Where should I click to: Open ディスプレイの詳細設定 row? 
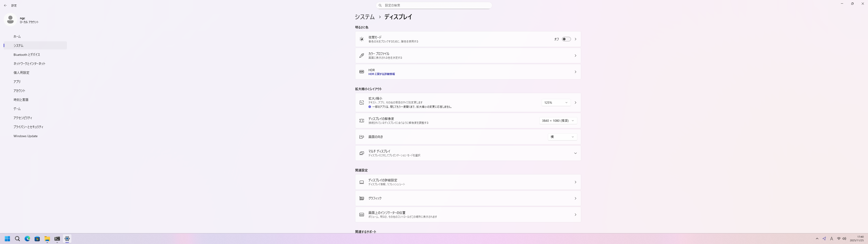point(468,182)
